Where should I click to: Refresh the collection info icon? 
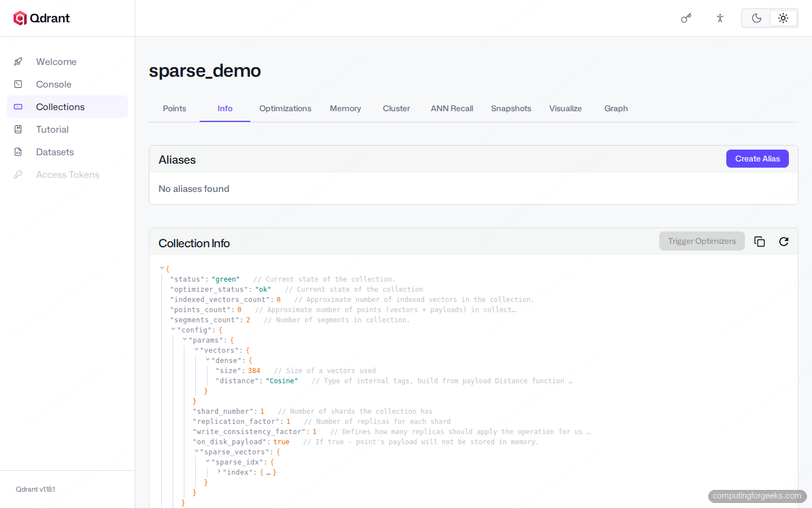click(784, 242)
